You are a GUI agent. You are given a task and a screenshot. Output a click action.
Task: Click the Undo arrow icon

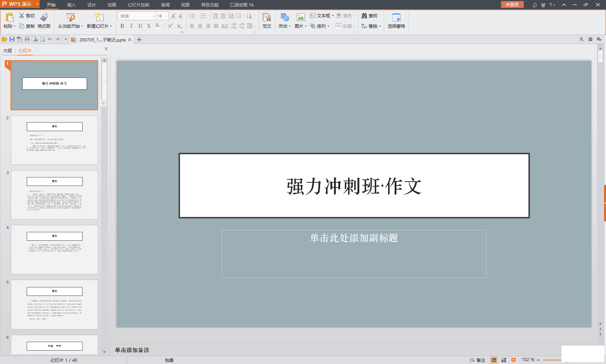50,39
